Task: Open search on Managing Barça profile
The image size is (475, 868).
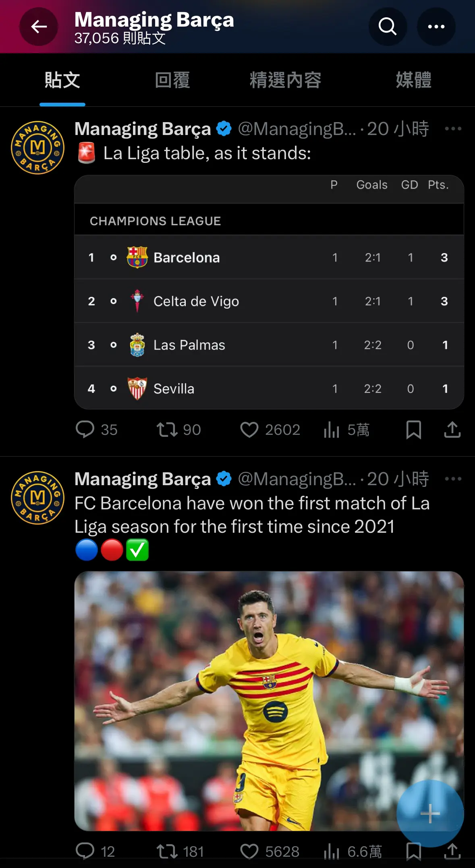Action: pos(388,27)
